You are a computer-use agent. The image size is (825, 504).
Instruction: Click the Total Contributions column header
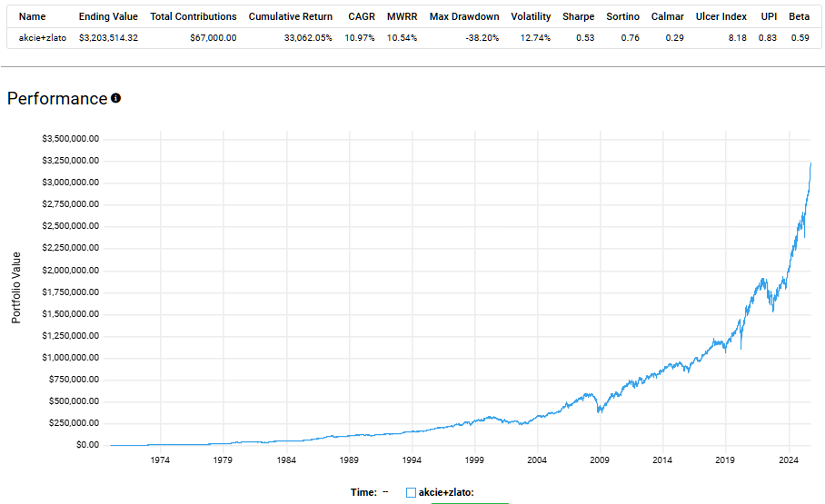pyautogui.click(x=194, y=16)
